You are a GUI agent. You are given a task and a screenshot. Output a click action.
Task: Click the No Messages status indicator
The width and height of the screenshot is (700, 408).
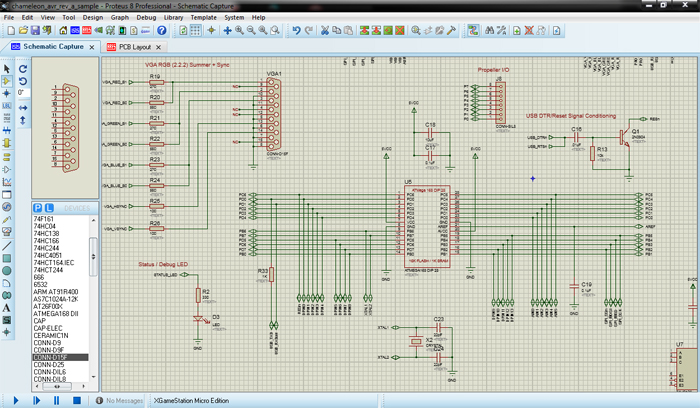click(120, 400)
